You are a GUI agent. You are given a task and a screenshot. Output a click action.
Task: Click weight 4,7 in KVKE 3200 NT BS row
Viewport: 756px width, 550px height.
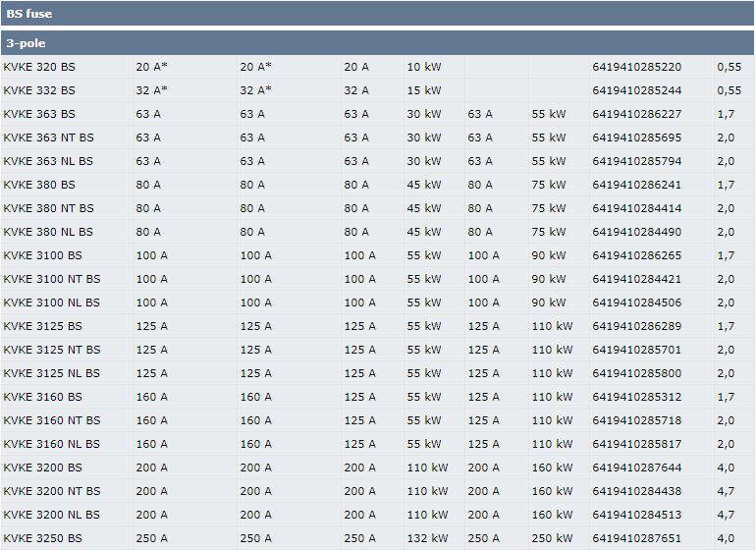coord(726,492)
